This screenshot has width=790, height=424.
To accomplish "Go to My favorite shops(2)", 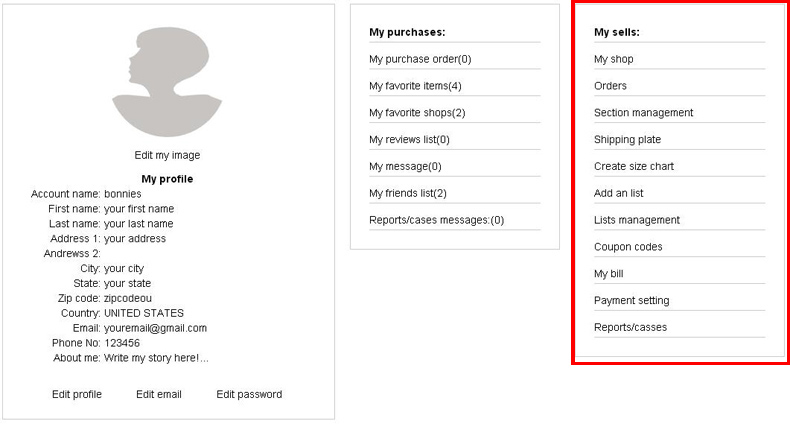I will pos(417,113).
